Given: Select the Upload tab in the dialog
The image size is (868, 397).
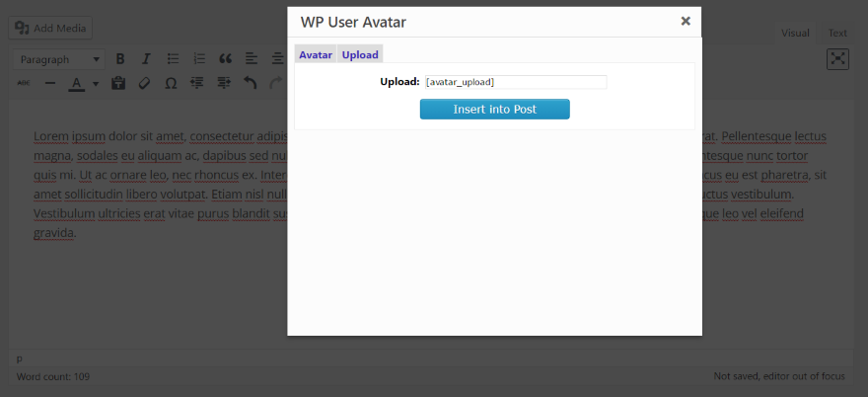Looking at the screenshot, I should pos(360,54).
